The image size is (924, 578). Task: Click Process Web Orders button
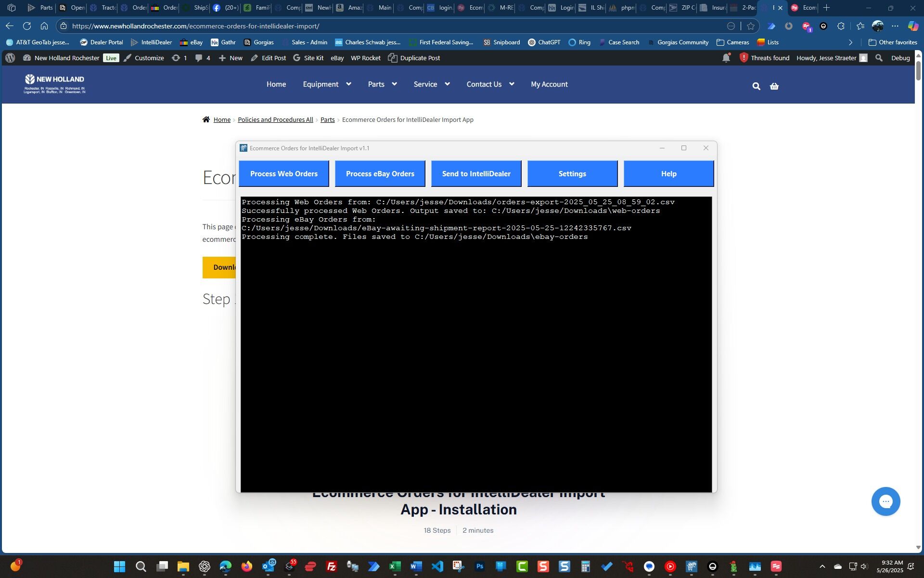(x=283, y=174)
